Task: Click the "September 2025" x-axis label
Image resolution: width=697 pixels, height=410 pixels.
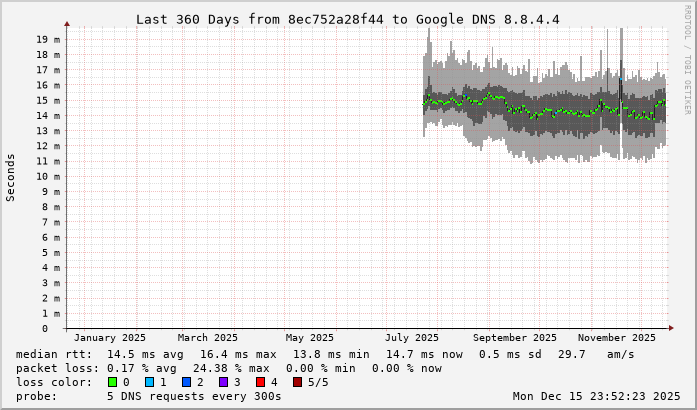Action: (515, 338)
